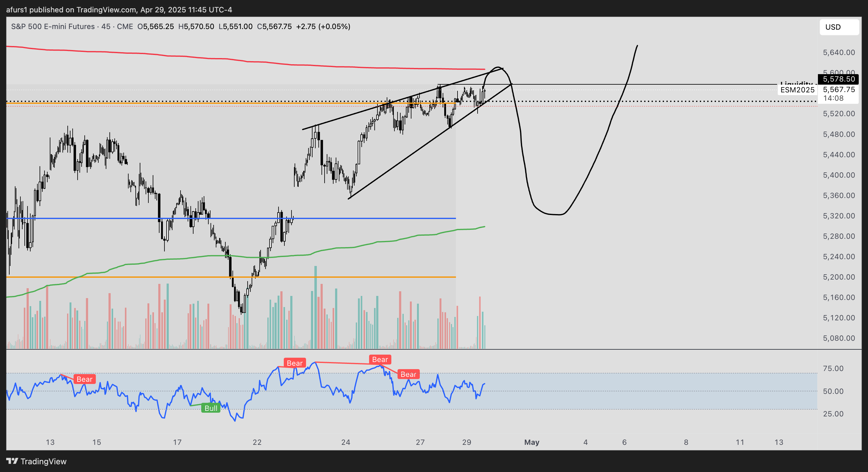
Task: Click the 5,200.00 price axis label
Action: 839,277
